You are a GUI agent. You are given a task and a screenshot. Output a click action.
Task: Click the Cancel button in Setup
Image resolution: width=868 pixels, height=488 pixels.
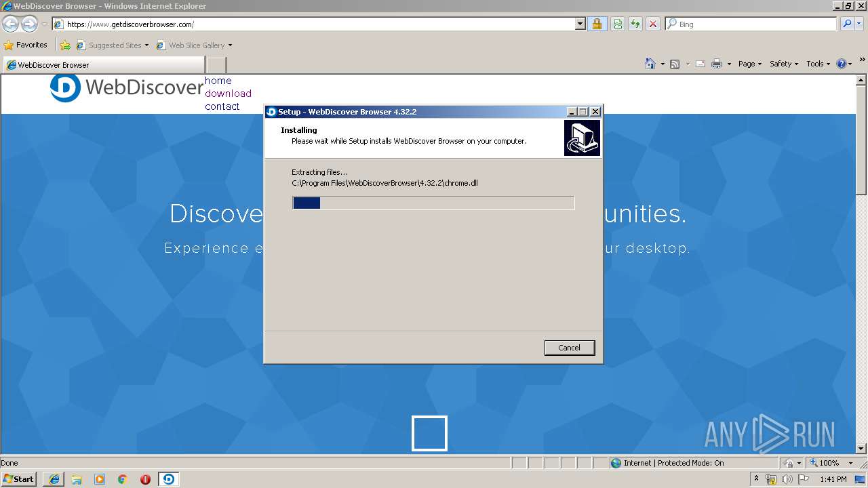click(570, 348)
